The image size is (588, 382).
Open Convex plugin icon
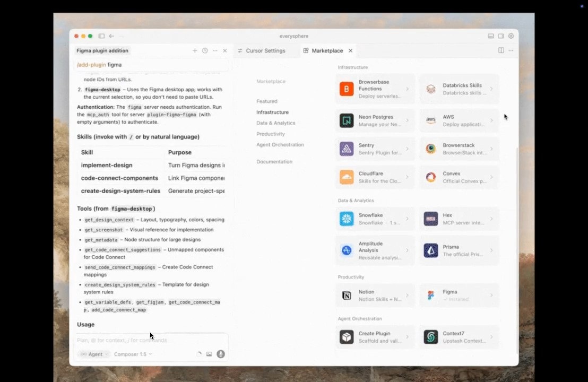click(431, 177)
